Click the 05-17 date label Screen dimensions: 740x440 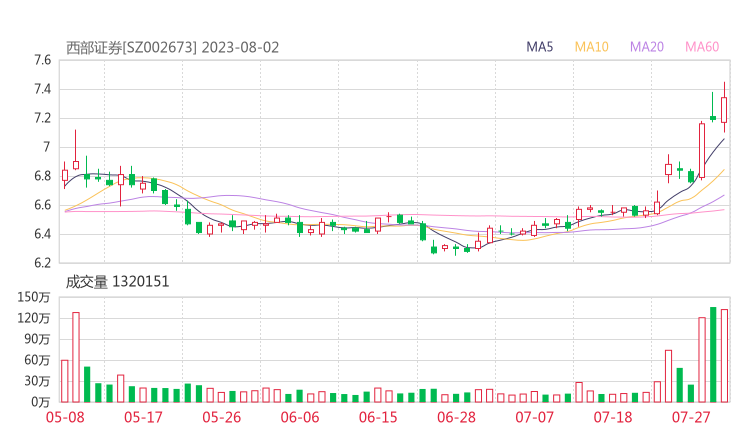pyautogui.click(x=143, y=417)
